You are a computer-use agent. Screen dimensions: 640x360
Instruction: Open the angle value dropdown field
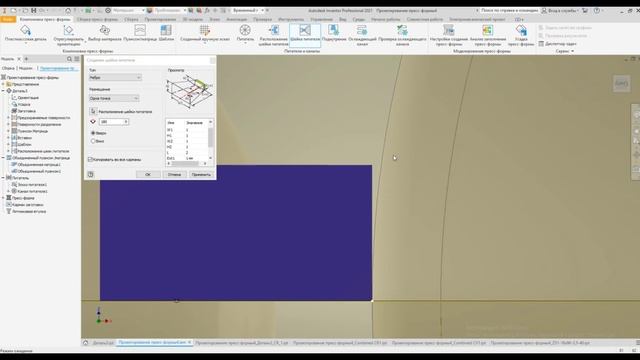click(x=114, y=122)
